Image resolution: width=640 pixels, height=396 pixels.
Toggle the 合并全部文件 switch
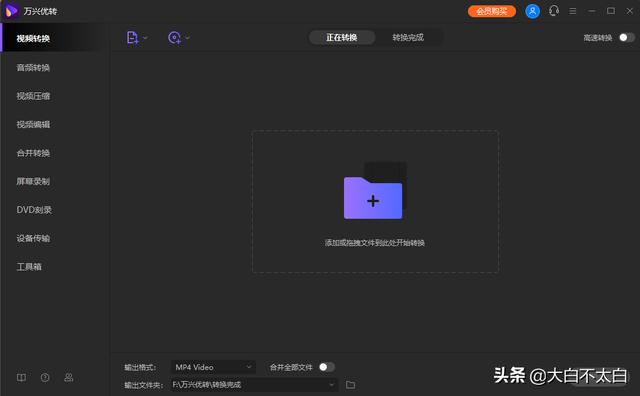point(327,367)
